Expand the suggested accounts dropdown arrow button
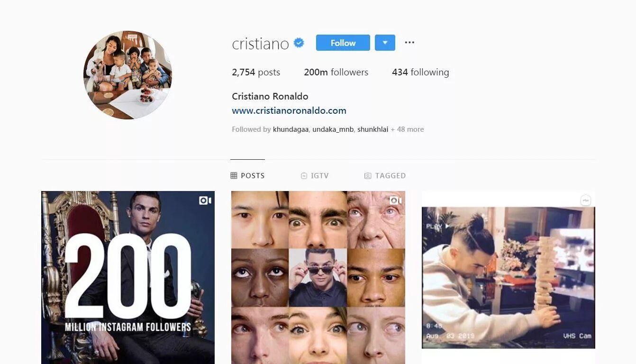 tap(385, 43)
